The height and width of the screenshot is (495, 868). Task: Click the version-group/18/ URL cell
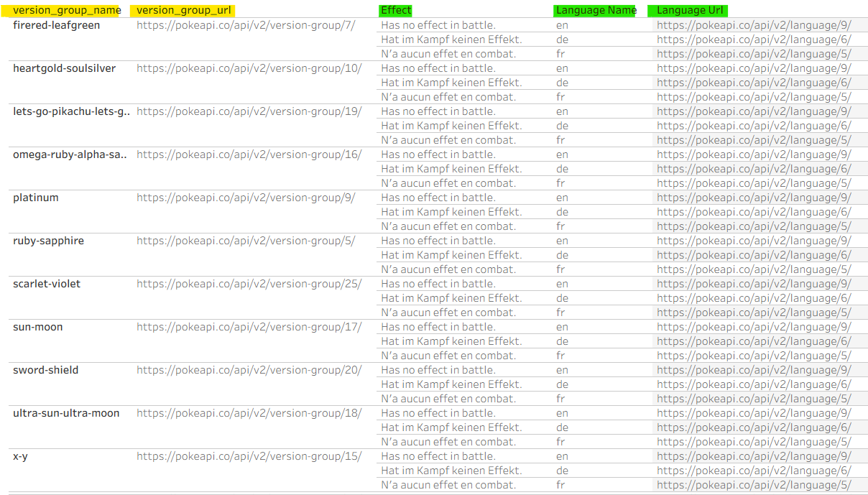tap(249, 413)
